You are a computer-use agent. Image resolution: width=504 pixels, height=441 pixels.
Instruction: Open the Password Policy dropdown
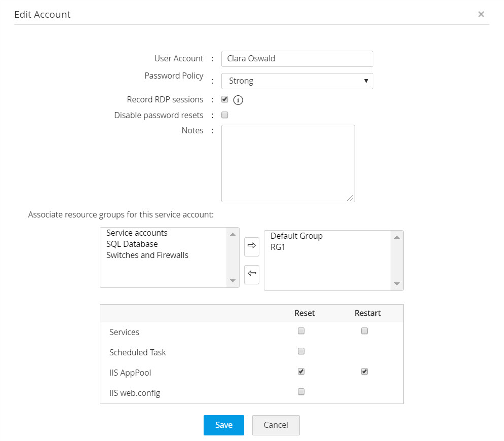coord(297,81)
